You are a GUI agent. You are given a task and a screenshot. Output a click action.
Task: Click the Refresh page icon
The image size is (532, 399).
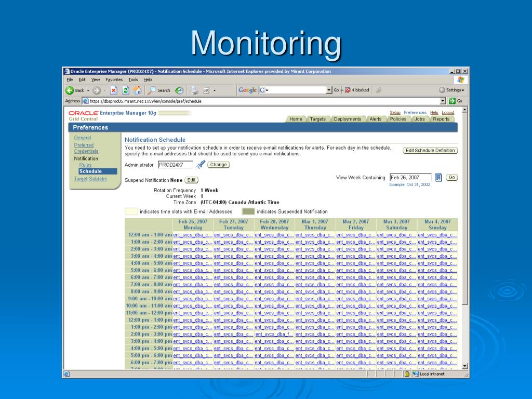[126, 90]
